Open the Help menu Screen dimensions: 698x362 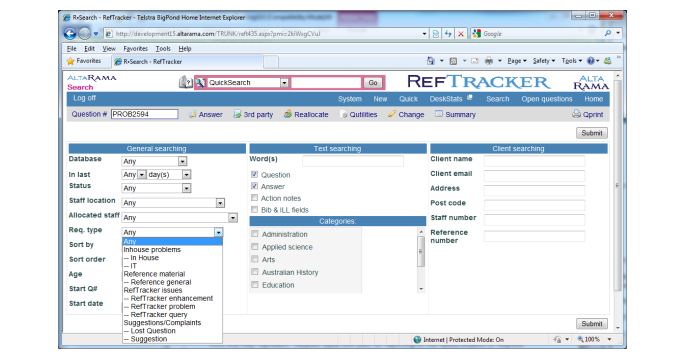click(185, 49)
